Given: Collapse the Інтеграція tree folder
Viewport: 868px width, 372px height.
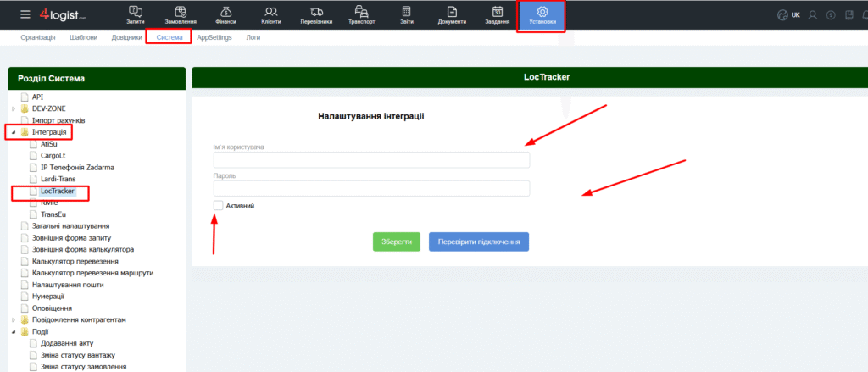Looking at the screenshot, I should (14, 133).
